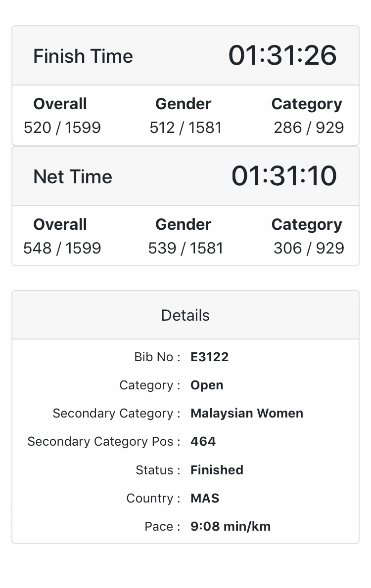Click the Finished status value
The height and width of the screenshot is (588, 371).
click(217, 470)
